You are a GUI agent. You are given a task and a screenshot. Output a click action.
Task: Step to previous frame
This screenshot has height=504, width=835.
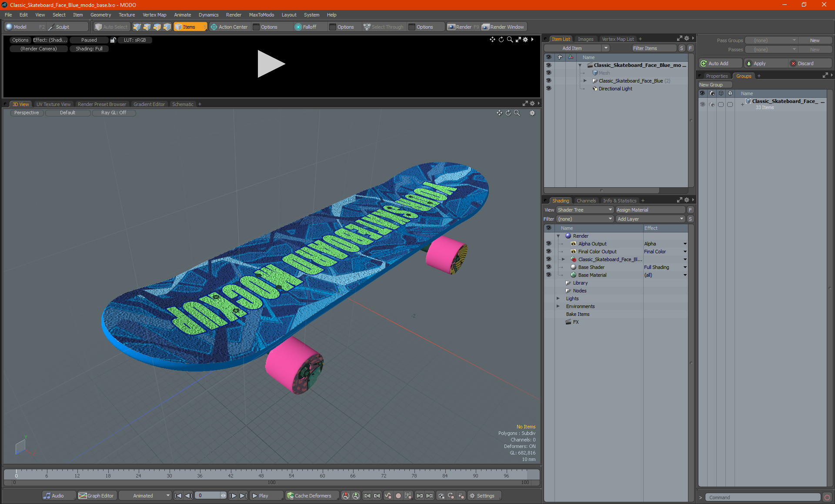point(188,496)
